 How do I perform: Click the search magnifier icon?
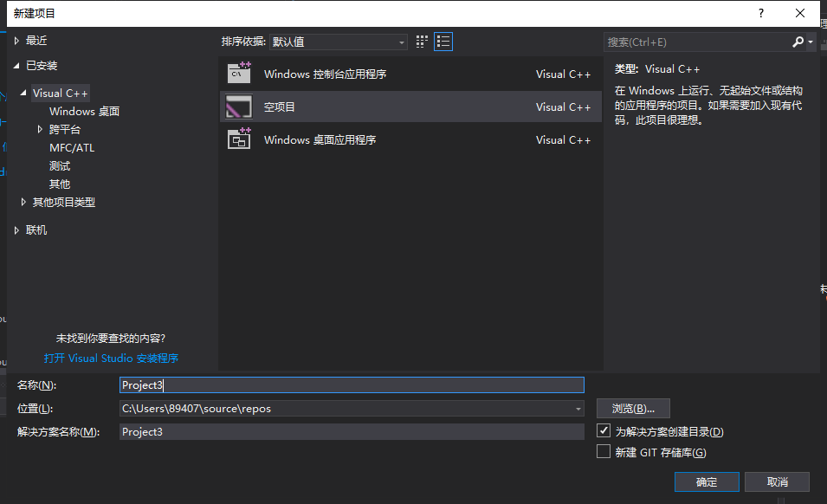[x=798, y=42]
